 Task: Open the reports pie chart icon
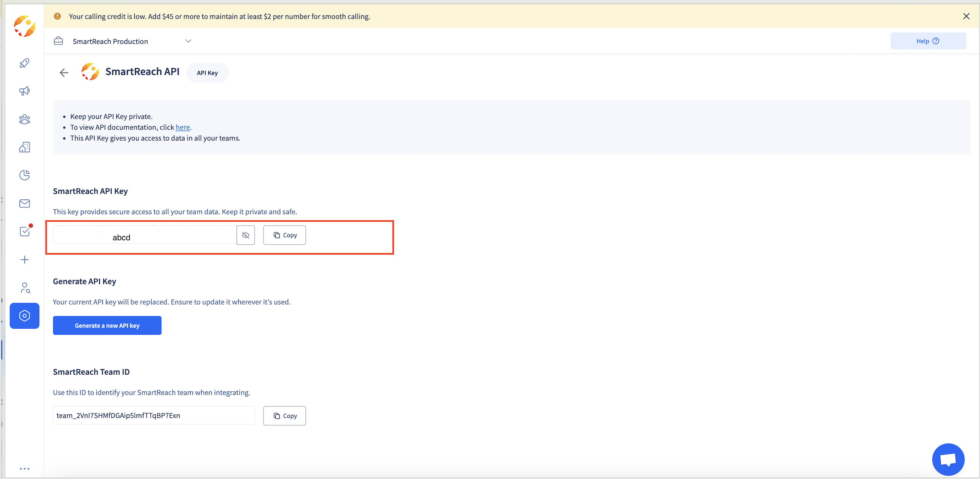(x=25, y=175)
